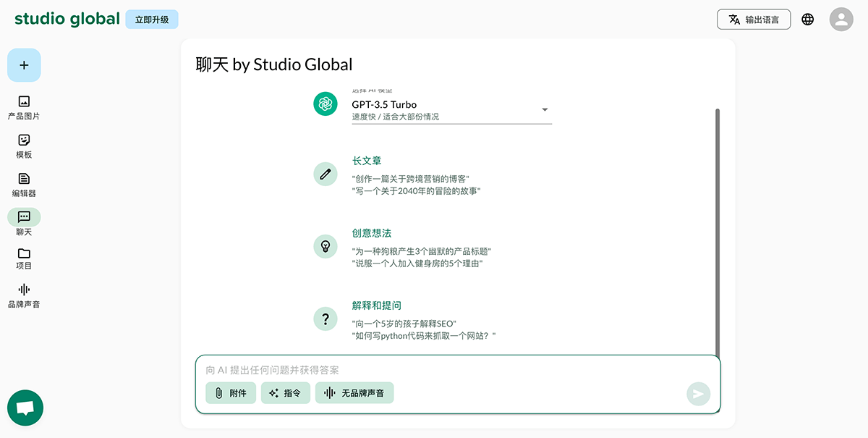868x438 pixels.
Task: Click the lightbulb icon beside 创意想法
Action: [325, 246]
